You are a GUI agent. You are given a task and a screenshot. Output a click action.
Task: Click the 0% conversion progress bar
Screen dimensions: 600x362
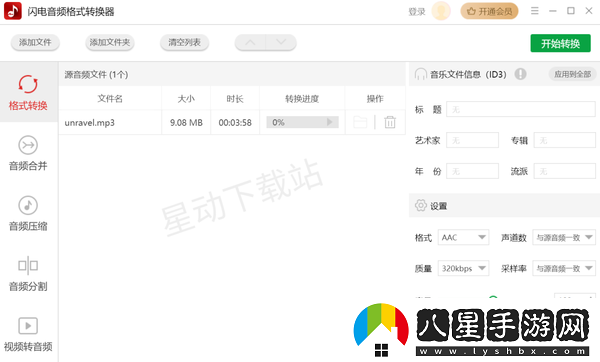click(302, 122)
